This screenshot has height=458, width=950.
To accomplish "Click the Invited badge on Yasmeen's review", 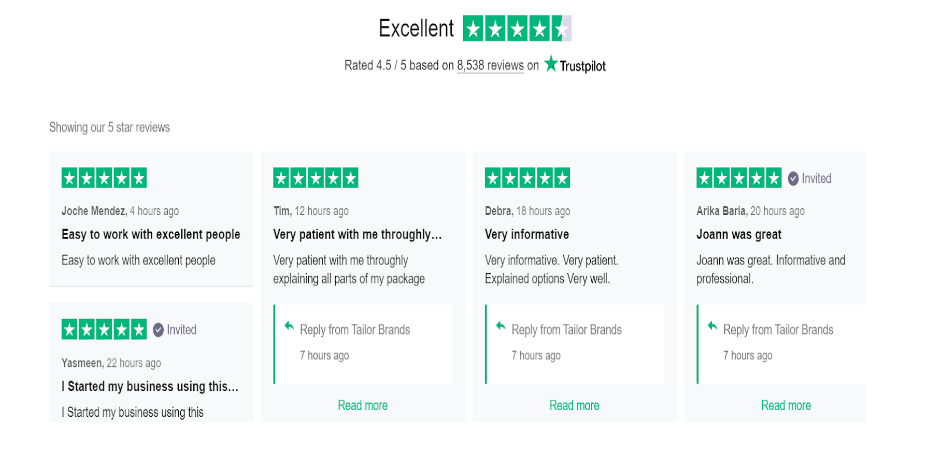I will click(174, 330).
